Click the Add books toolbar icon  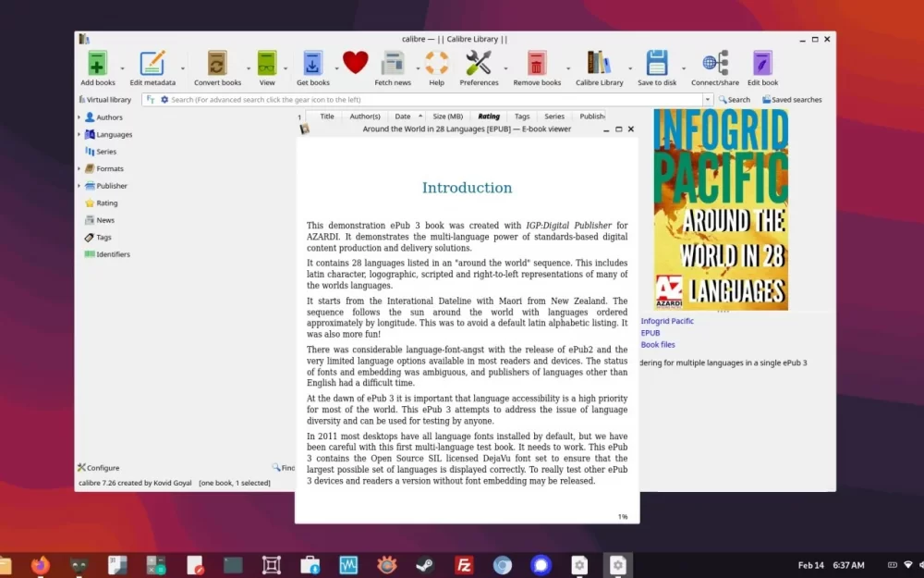click(97, 63)
